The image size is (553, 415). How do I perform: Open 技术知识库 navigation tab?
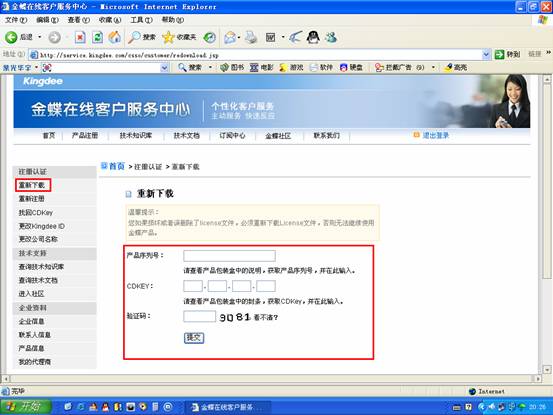tap(136, 135)
